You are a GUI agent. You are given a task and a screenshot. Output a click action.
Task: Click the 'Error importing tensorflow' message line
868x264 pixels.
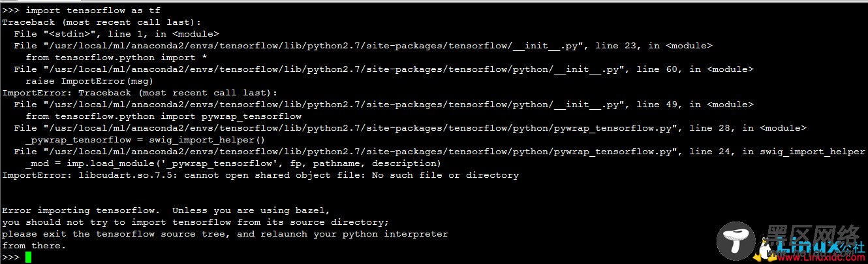tap(166, 210)
